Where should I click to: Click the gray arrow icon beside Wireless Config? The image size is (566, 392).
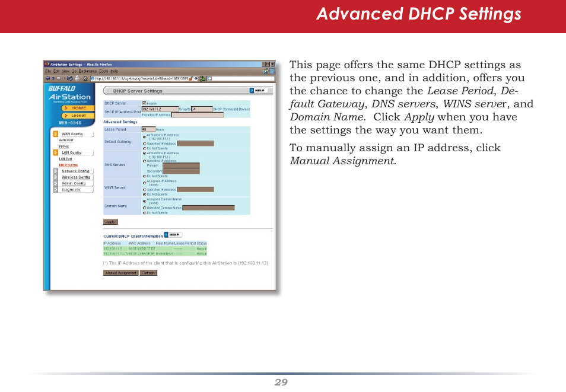click(x=55, y=177)
